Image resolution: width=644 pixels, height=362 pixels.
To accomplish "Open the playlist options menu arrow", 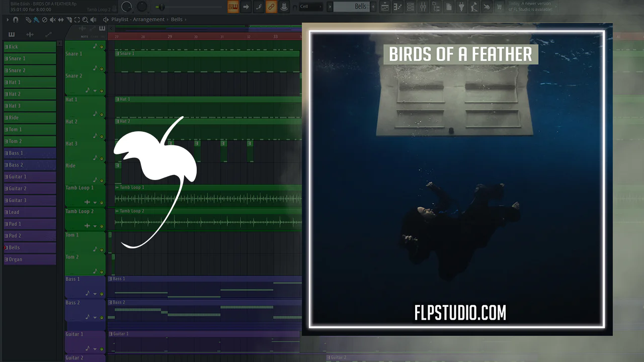I will point(8,20).
